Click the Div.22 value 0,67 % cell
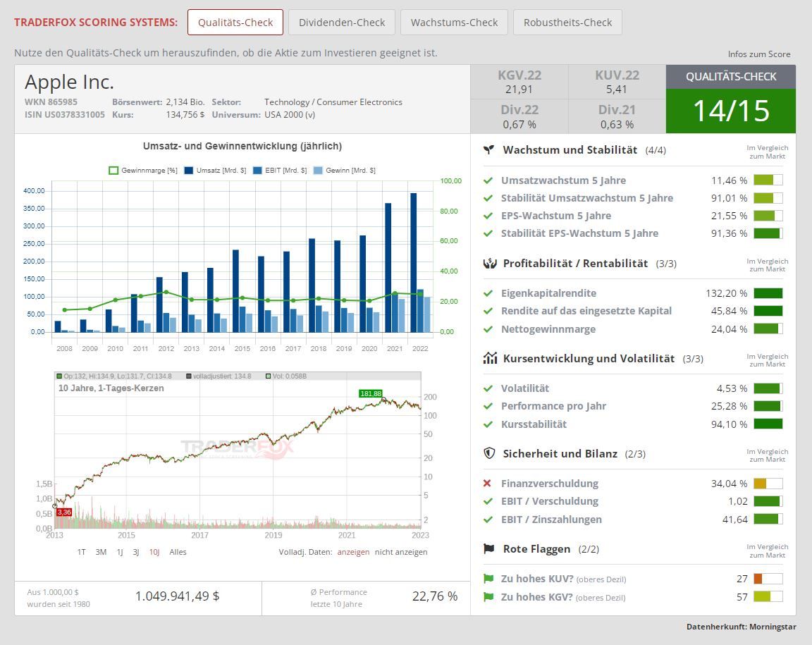The width and height of the screenshot is (812, 645). (519, 116)
